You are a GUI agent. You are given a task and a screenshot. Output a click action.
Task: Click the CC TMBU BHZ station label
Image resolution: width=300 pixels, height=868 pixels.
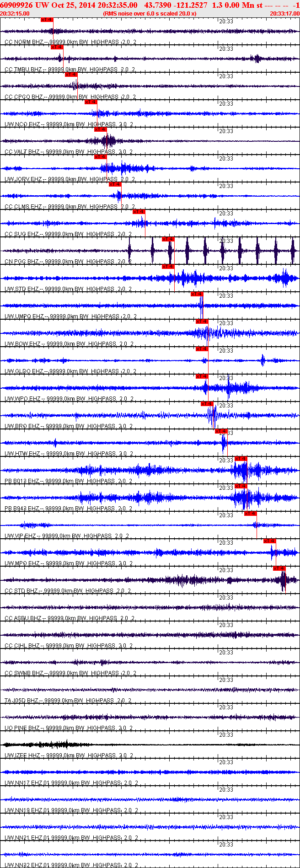[x=70, y=70]
